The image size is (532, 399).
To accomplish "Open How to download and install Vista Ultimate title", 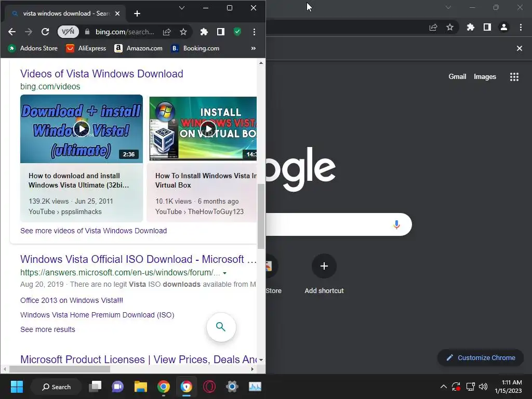I will pos(79,180).
